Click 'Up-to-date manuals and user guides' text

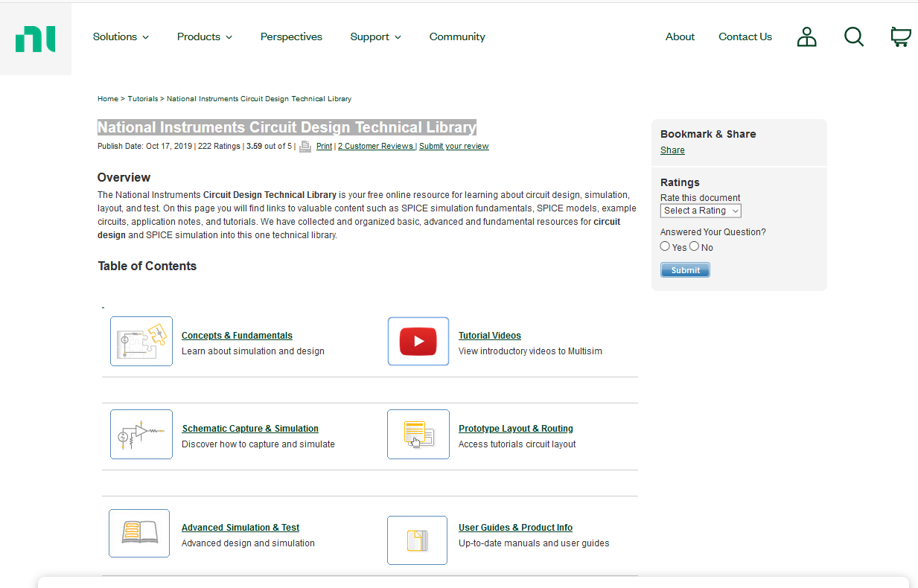point(534,543)
